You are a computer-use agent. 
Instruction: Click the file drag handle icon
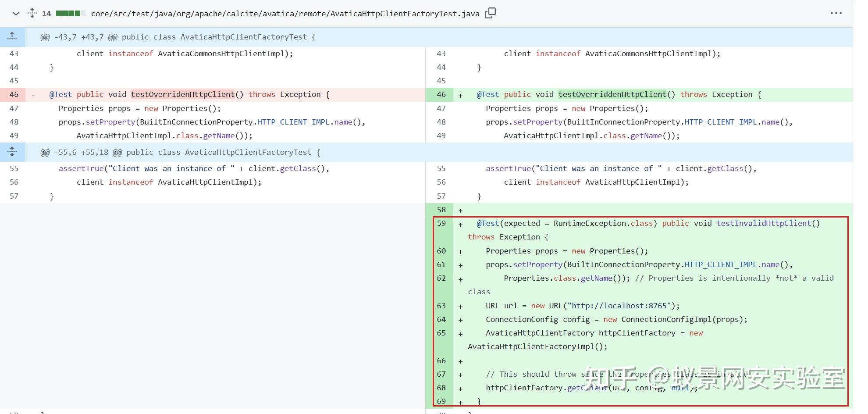click(32, 13)
